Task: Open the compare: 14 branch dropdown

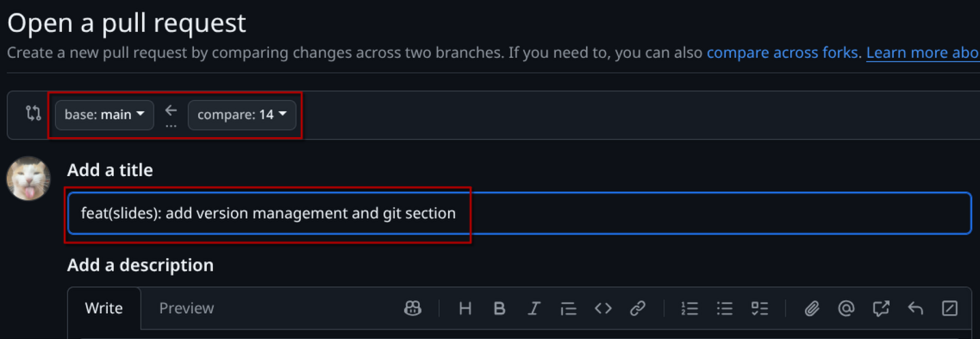Action: point(242,115)
